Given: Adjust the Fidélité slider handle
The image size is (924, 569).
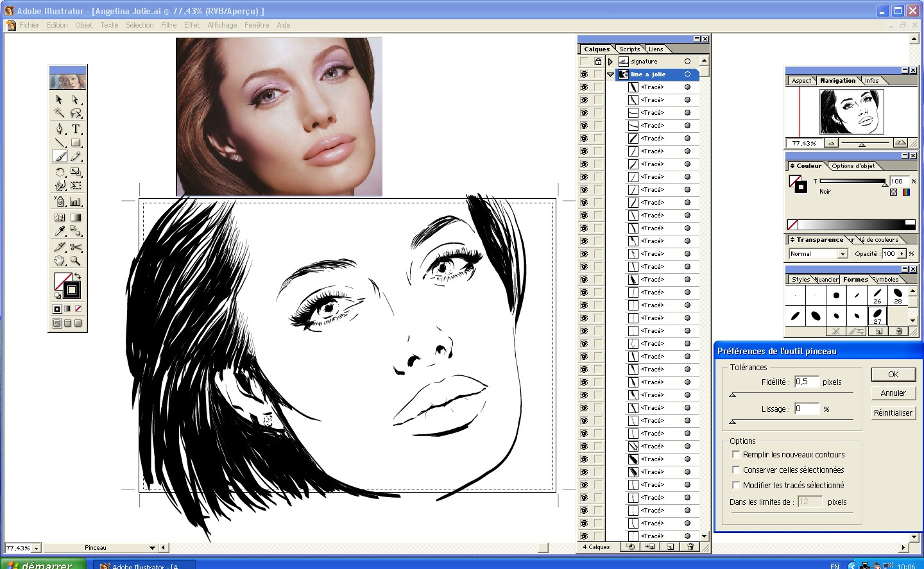Looking at the screenshot, I should 732,395.
